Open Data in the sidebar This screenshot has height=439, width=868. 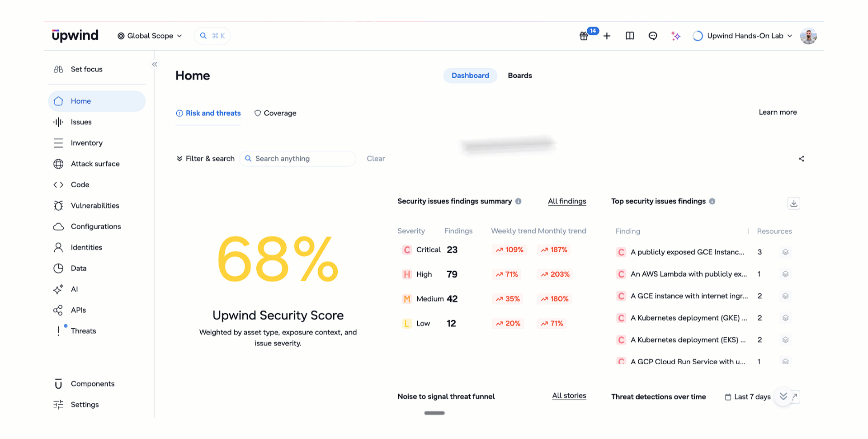(x=97, y=268)
